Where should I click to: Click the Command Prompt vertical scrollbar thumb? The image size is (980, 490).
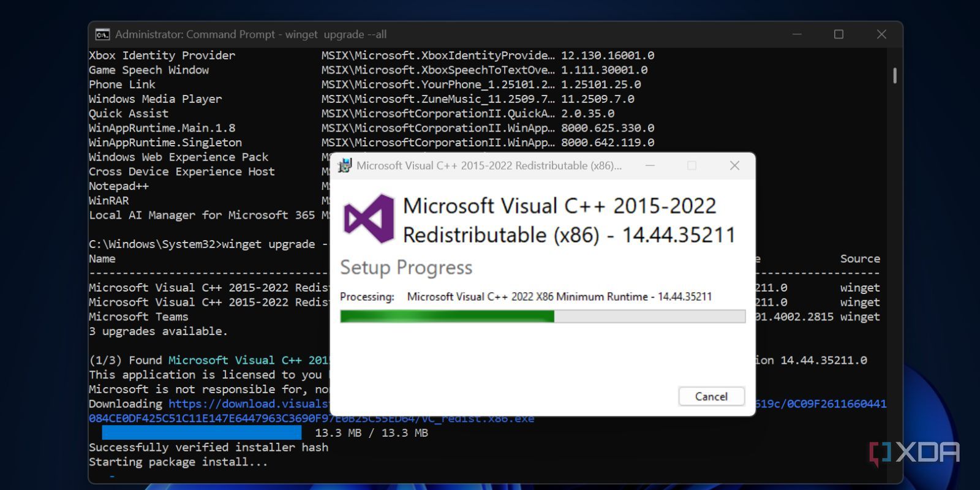tap(895, 75)
